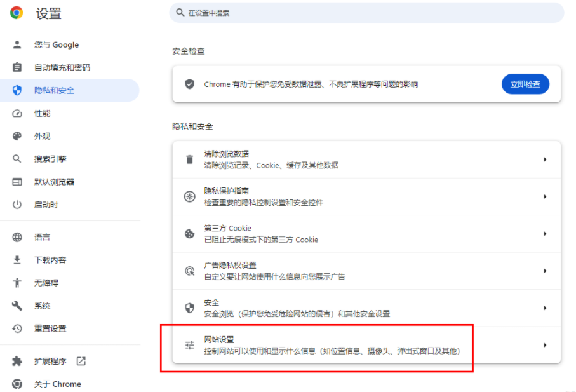Click the 安全检查 section heading
This screenshot has height=392, width=576.
pos(189,51)
